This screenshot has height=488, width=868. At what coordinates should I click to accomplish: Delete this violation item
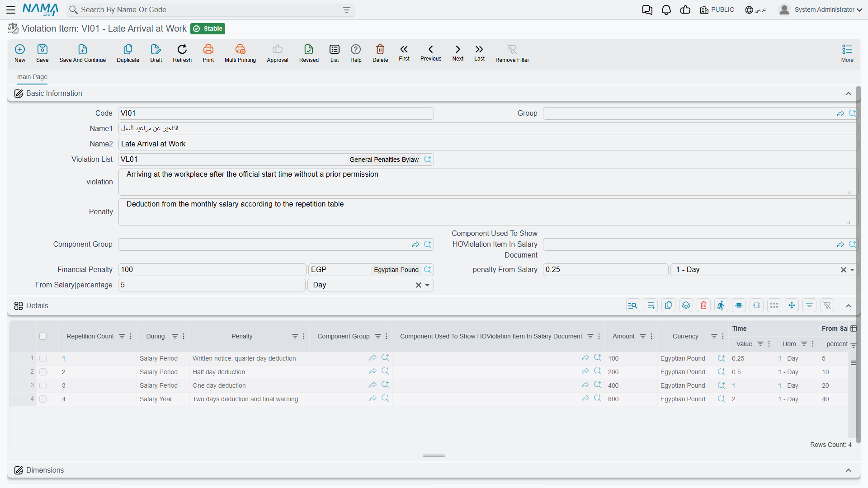tap(380, 53)
